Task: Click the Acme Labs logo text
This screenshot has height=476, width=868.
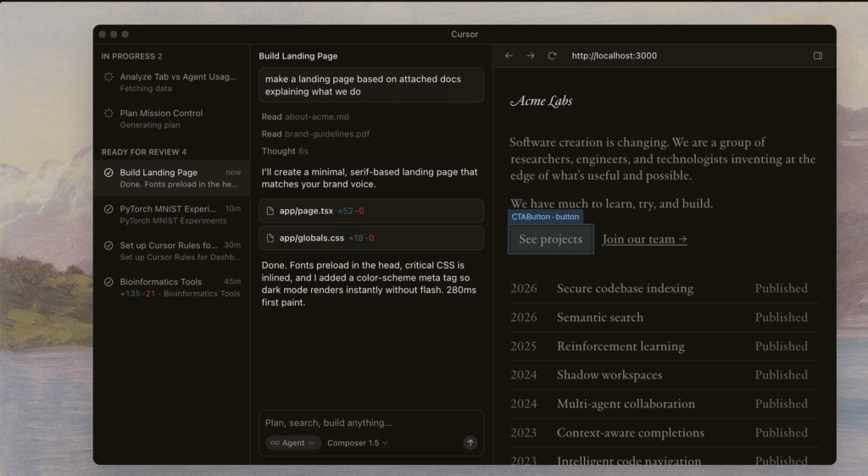Action: pos(541,101)
